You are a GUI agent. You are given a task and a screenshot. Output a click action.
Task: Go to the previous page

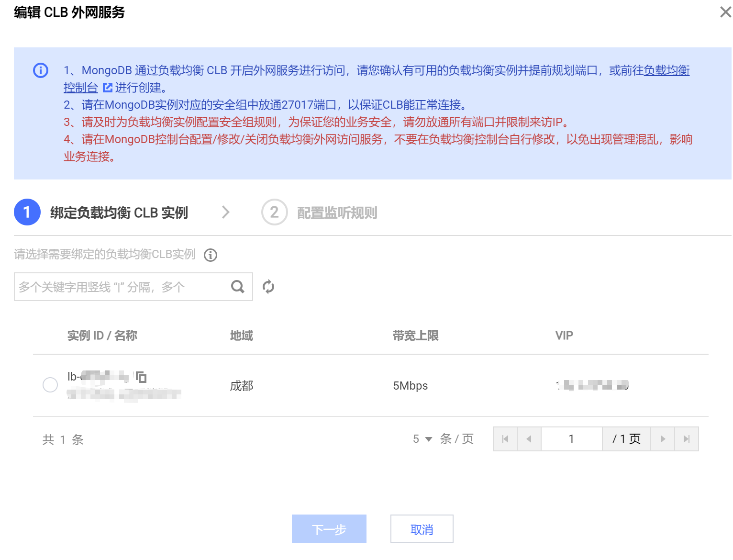529,439
